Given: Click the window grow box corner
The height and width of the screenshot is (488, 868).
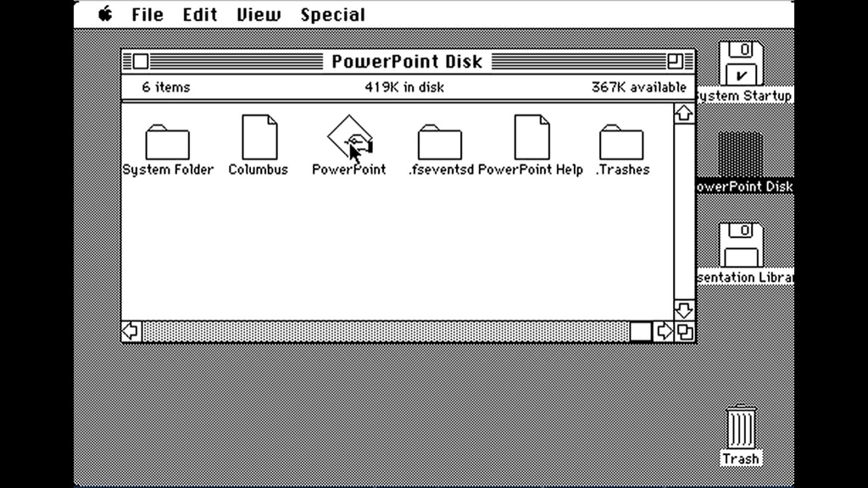Looking at the screenshot, I should [x=685, y=331].
